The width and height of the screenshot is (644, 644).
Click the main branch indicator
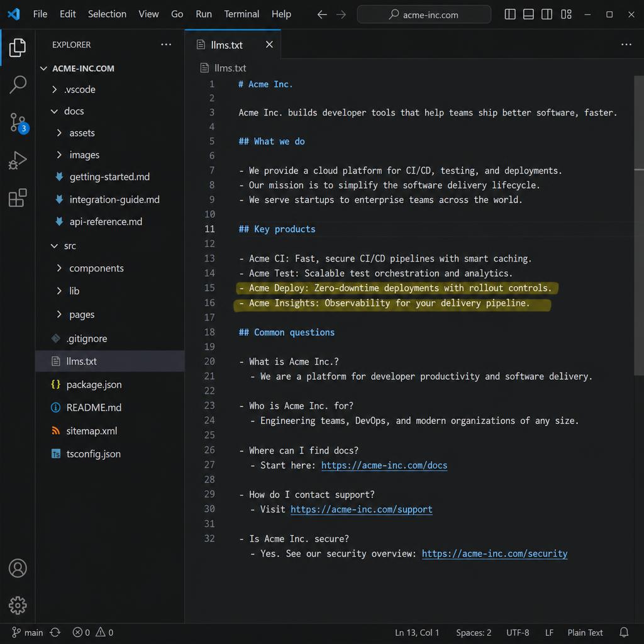point(27,632)
